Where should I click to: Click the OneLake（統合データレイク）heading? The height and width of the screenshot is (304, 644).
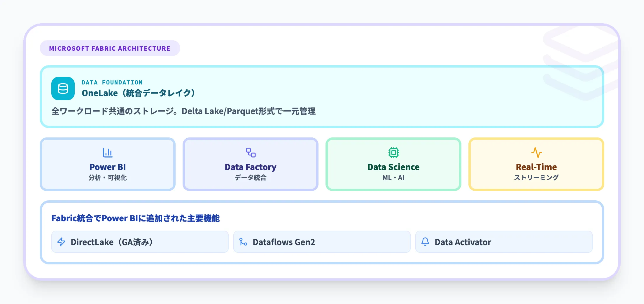138,93
